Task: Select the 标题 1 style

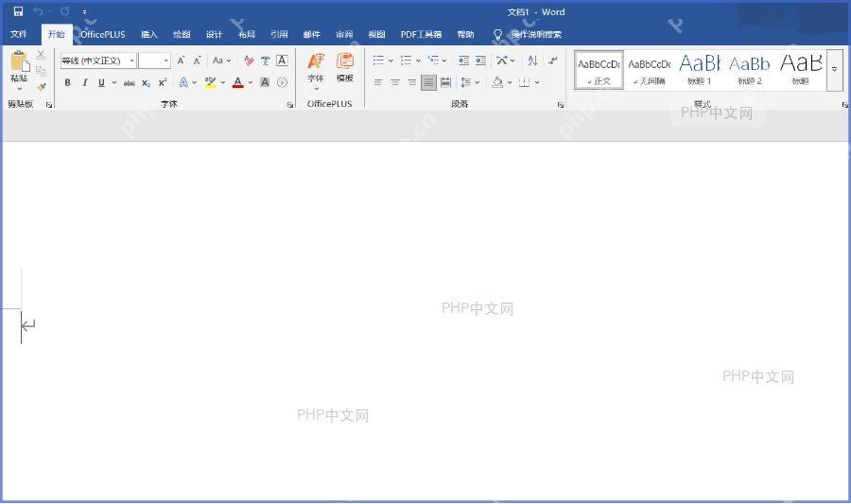Action: tap(700, 70)
